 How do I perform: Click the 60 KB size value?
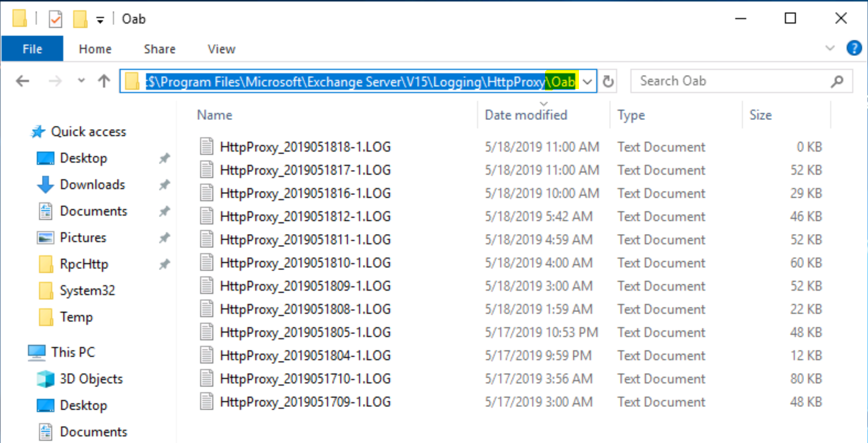[806, 263]
